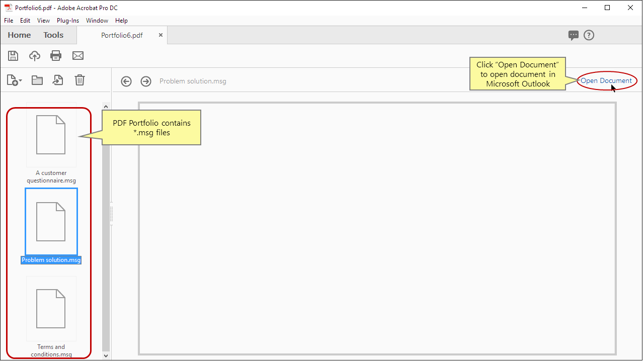Click the scrollbar down arrow in file list

[106, 355]
